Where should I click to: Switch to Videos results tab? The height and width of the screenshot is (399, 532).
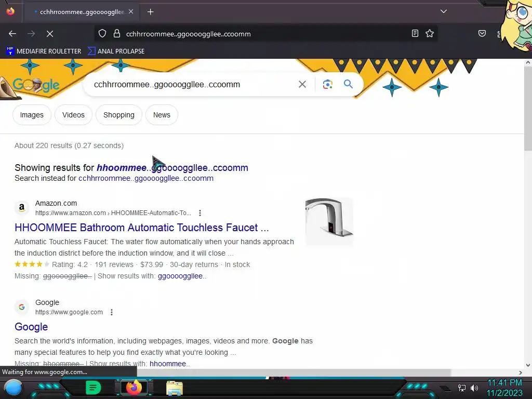(x=73, y=115)
